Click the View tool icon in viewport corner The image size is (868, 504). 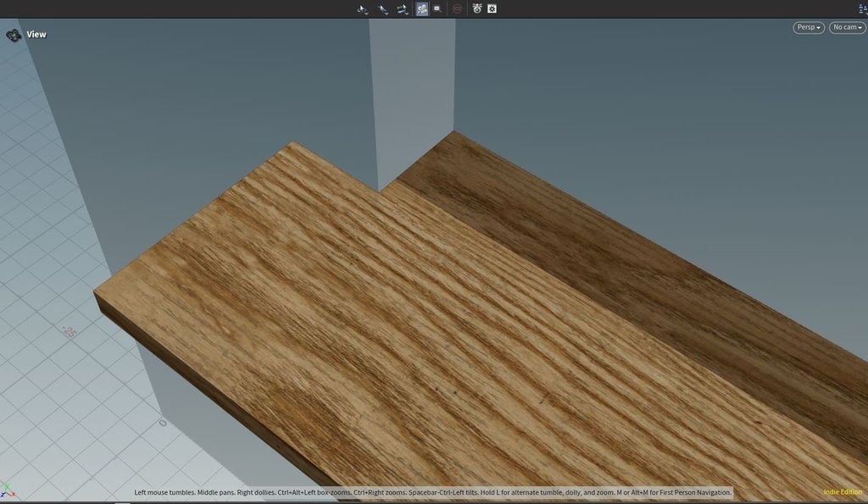coord(14,35)
